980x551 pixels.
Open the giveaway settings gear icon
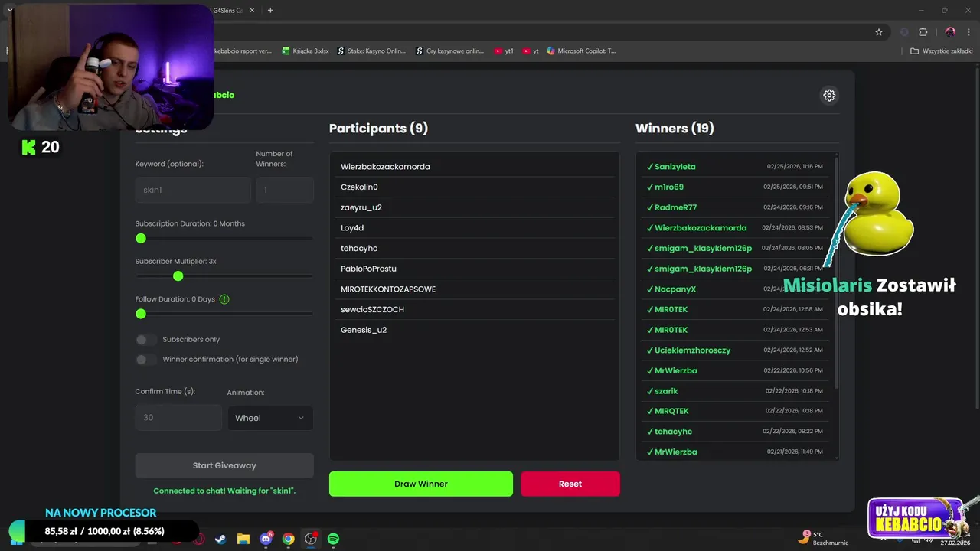[x=829, y=96]
